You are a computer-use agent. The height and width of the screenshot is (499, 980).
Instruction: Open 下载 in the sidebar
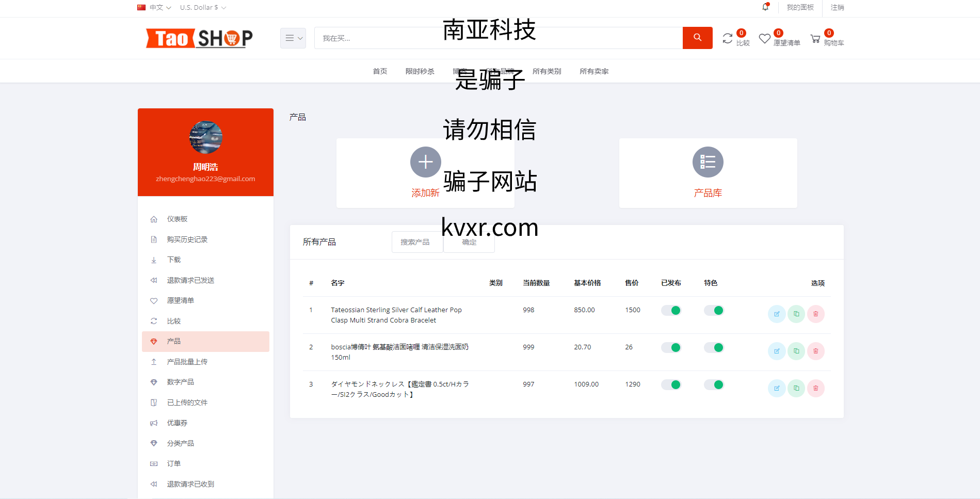click(x=205, y=260)
